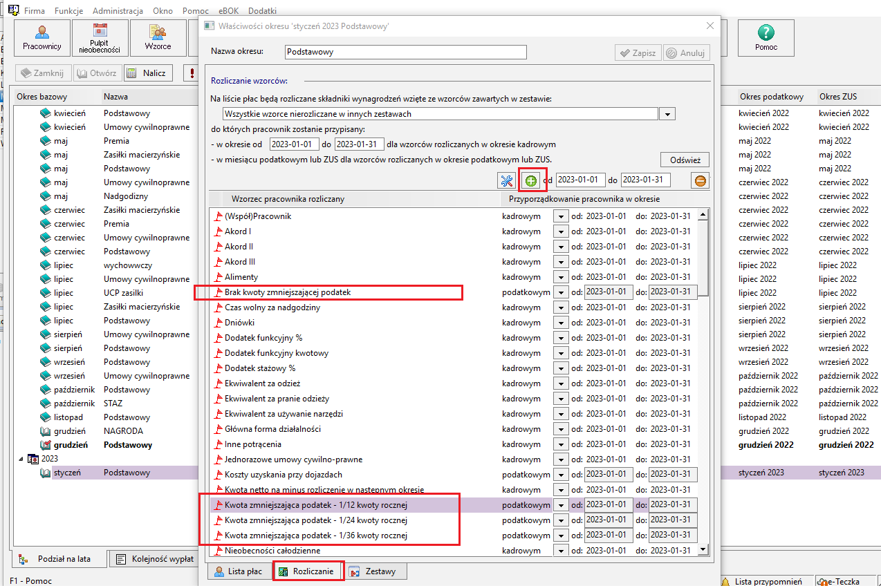Select the Alimenty pattern row
Image resolution: width=881 pixels, height=588 pixels.
click(355, 277)
